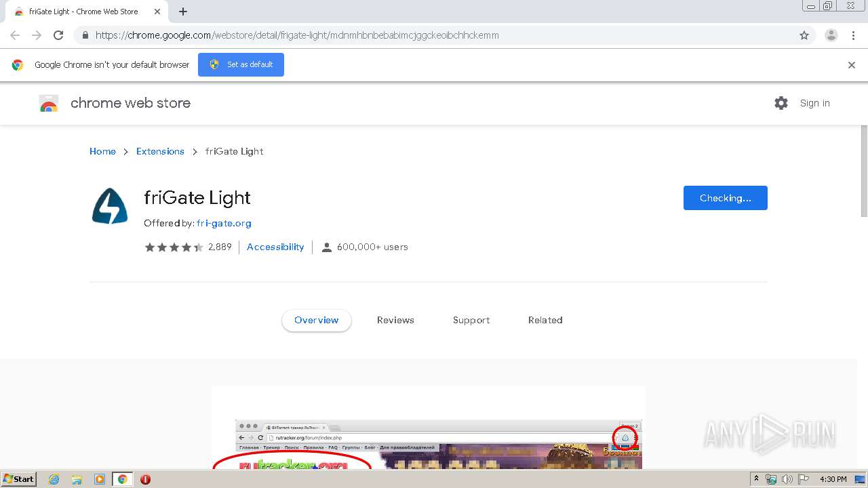Viewport: 868px width, 488px height.
Task: Click the 600,000+ users text
Action: pos(372,247)
